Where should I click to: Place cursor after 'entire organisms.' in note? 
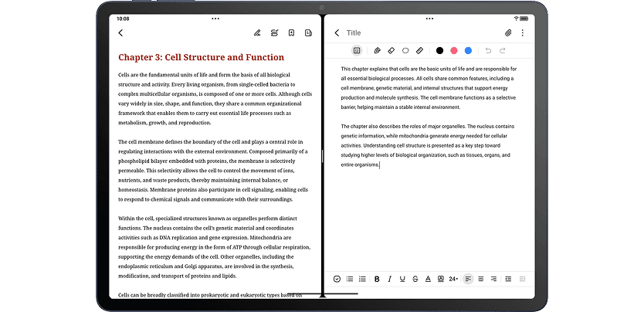pyautogui.click(x=380, y=165)
